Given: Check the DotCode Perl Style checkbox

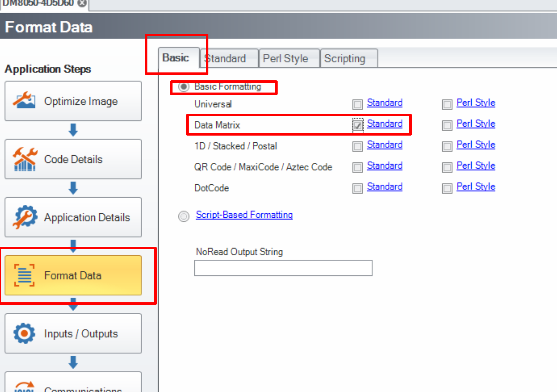Looking at the screenshot, I should point(447,188).
